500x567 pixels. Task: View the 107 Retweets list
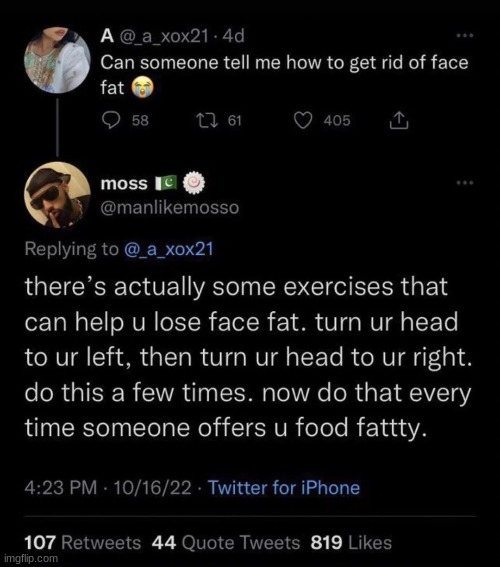tap(83, 543)
